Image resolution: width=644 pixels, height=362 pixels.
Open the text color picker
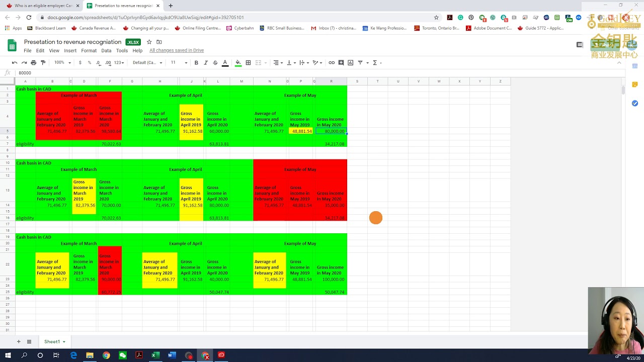pos(225,63)
